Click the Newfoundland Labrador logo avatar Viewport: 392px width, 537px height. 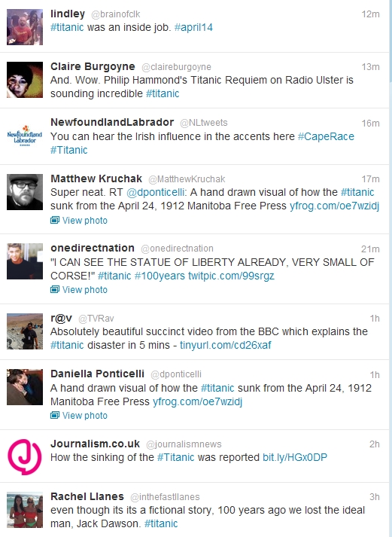pos(25,136)
